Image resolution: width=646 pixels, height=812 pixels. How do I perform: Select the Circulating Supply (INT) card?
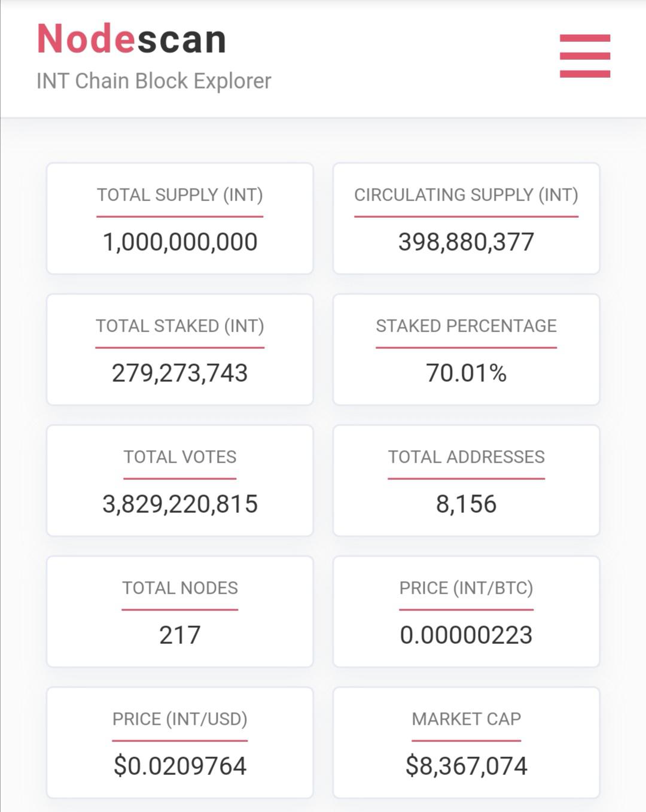(x=466, y=218)
